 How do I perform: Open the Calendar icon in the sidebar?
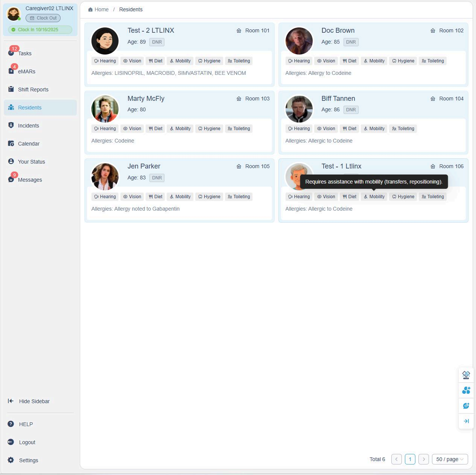tap(11, 143)
